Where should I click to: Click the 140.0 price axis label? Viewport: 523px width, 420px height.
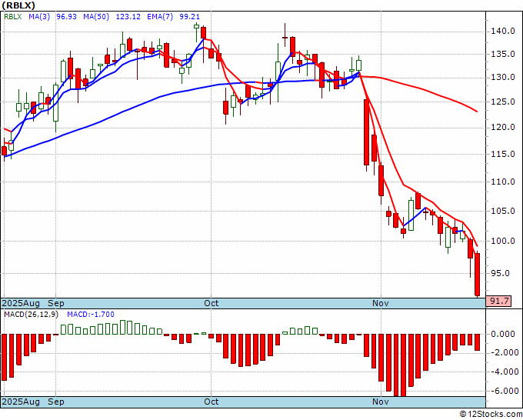tap(503, 32)
